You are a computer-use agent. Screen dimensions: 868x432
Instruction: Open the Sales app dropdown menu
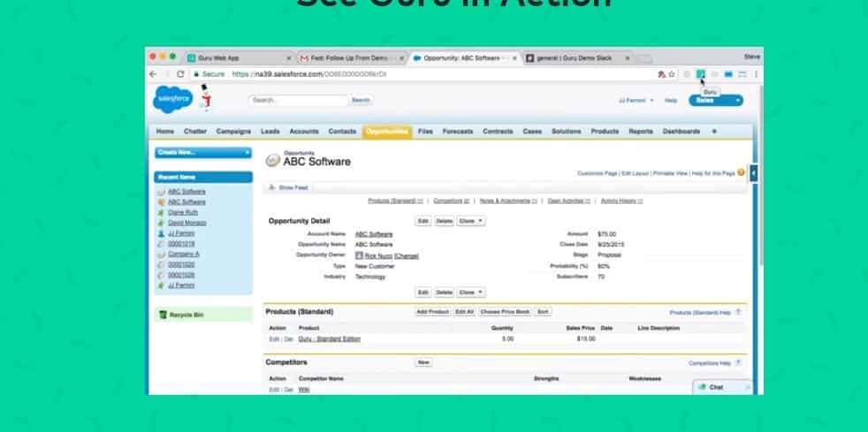tap(716, 101)
